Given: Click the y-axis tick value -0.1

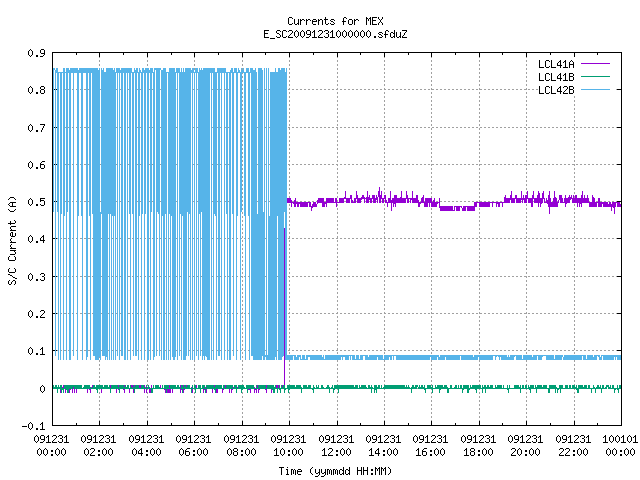Looking at the screenshot, I should pos(33,426).
